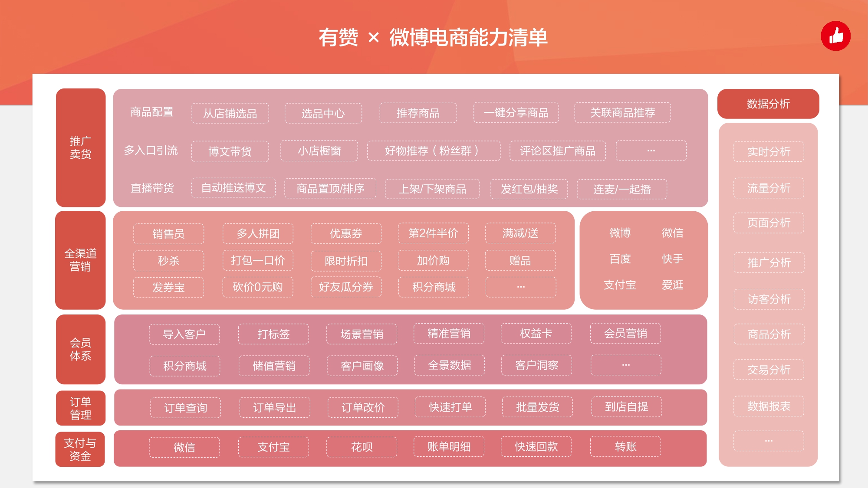Click the 打包一口价 box

258,260
